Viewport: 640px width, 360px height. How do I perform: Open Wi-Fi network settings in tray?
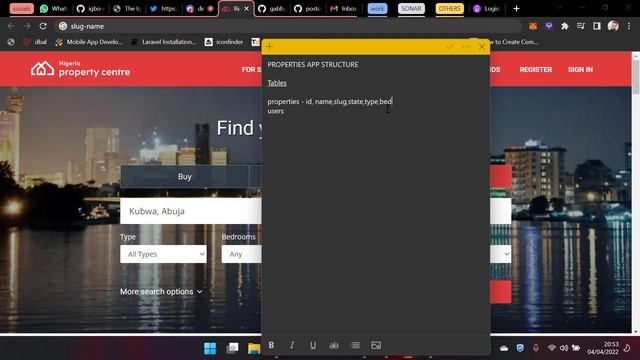click(x=552, y=348)
